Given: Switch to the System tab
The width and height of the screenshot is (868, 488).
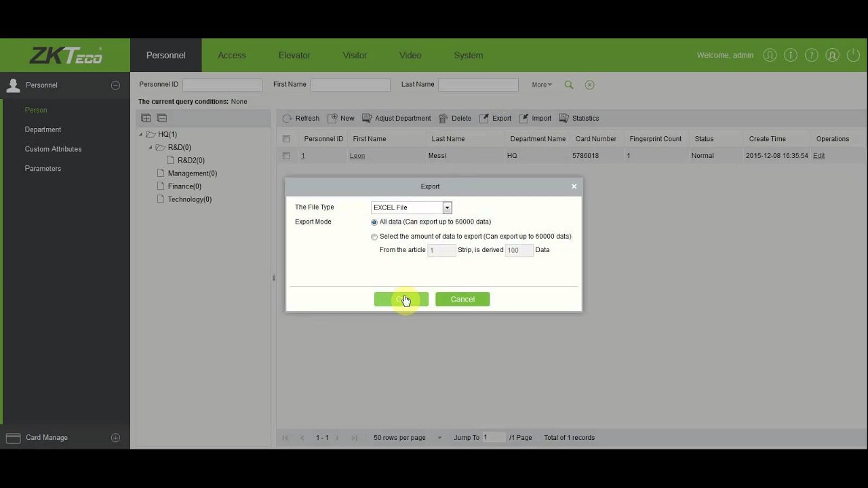Looking at the screenshot, I should 469,56.
